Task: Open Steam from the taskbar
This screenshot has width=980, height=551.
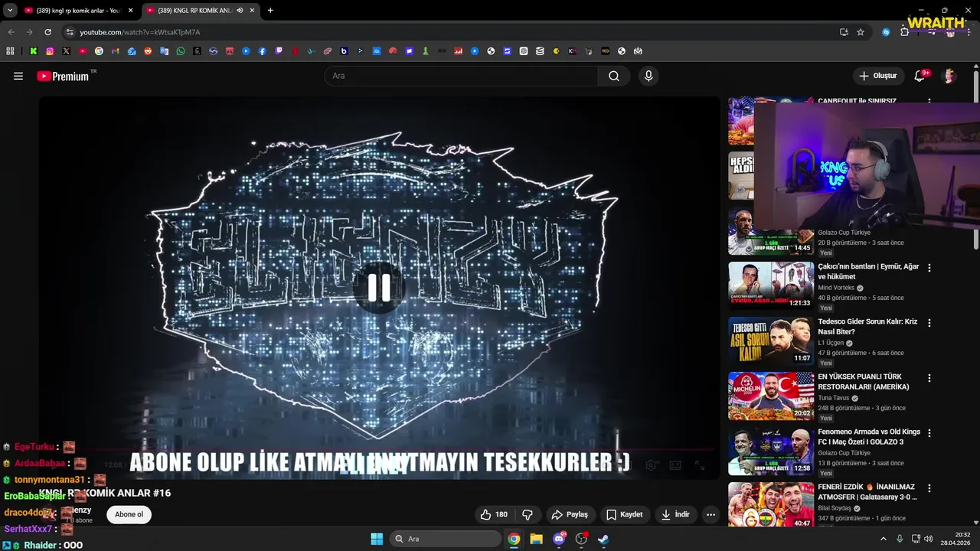Action: click(603, 539)
